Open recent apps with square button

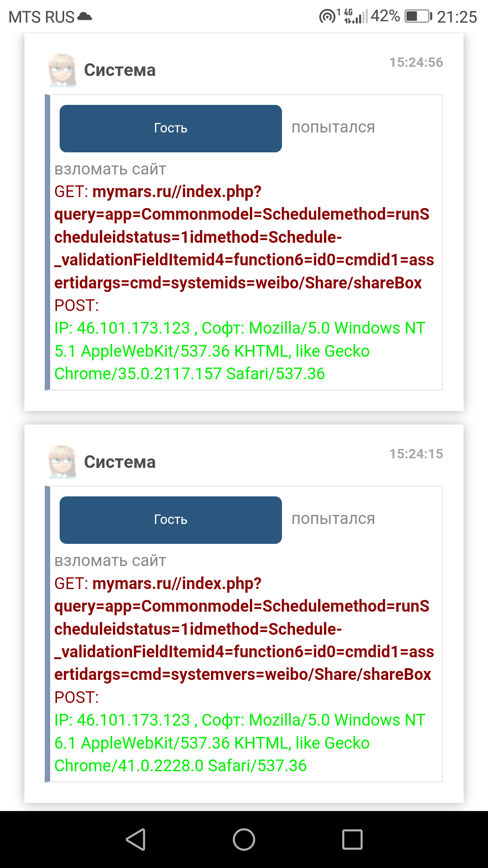point(352,840)
